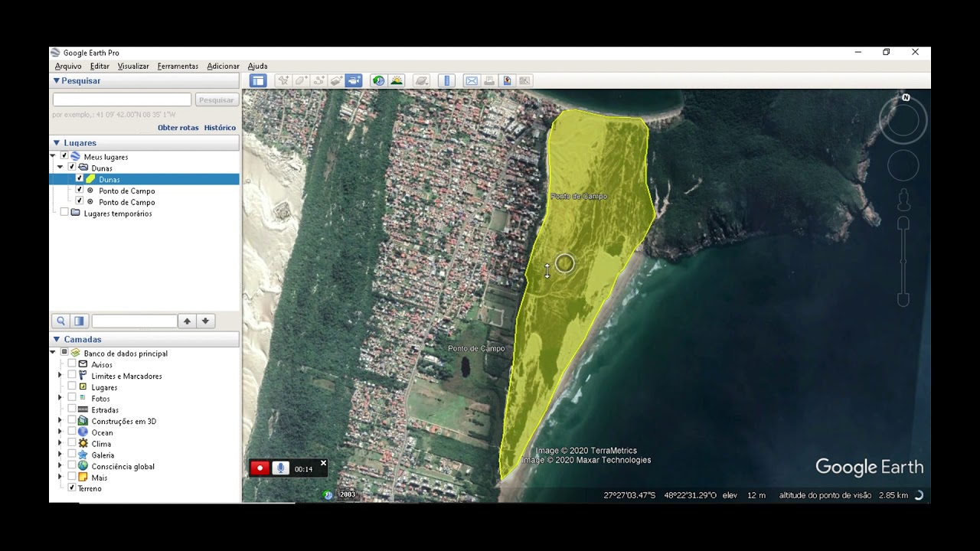
Task: Click the Pesquisar search input field
Action: tap(122, 99)
